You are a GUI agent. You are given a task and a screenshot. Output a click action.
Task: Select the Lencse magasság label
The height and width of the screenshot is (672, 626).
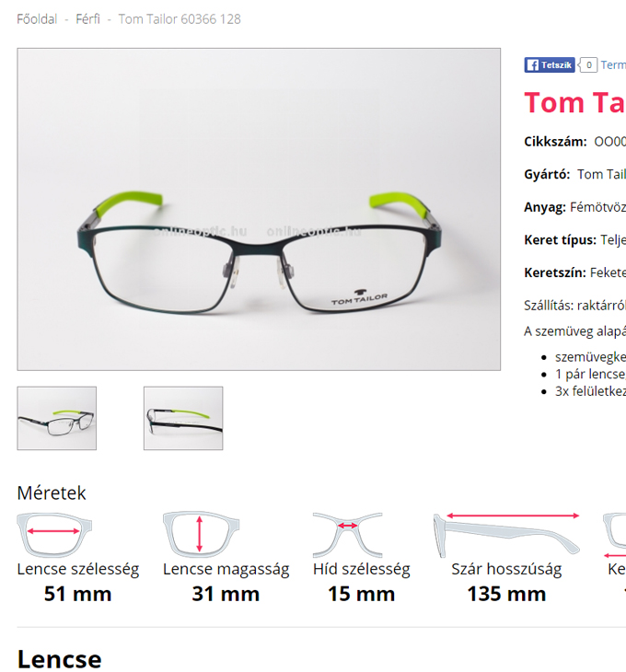coord(226,570)
